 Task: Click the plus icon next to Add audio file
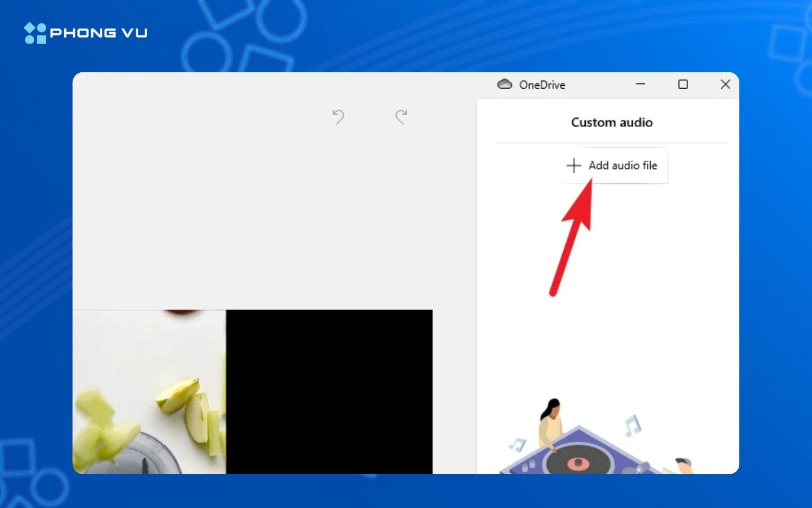coord(573,165)
